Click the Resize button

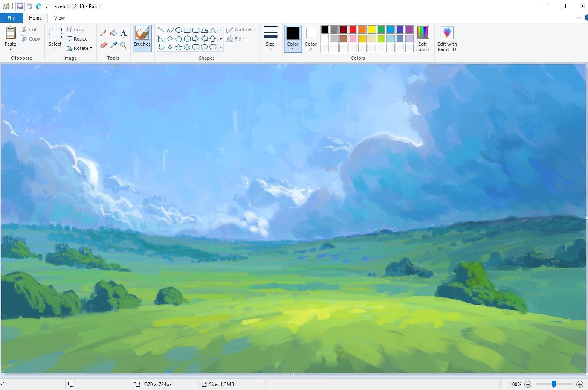coord(77,39)
